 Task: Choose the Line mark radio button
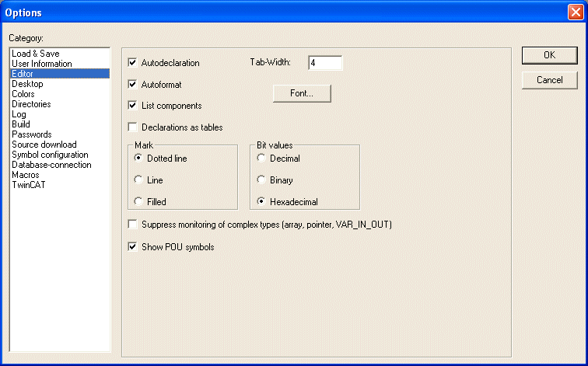pos(138,180)
